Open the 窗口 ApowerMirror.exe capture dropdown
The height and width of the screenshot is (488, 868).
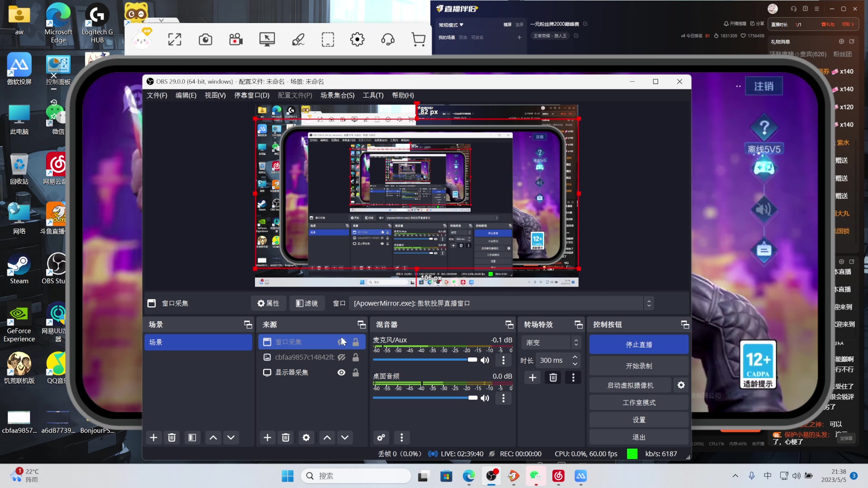coord(502,303)
